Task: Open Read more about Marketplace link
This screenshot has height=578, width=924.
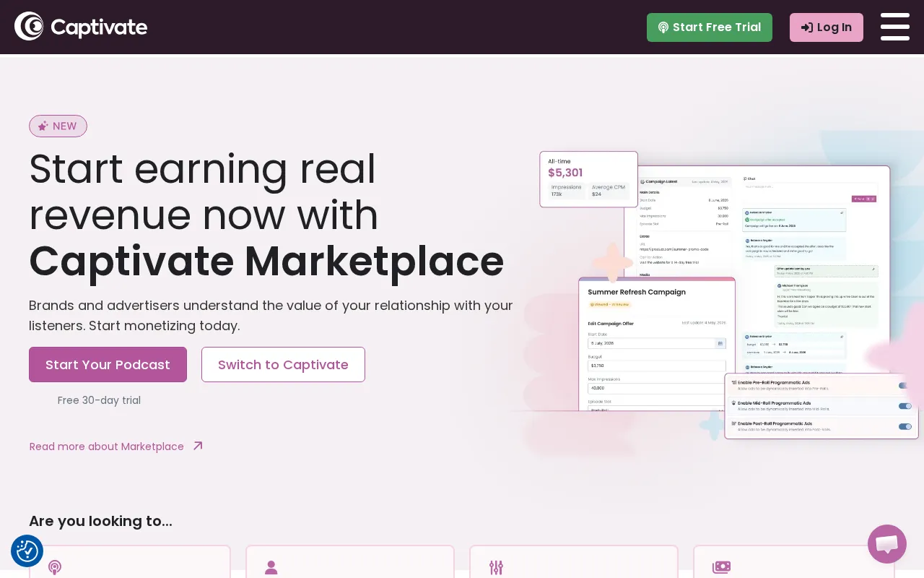Action: pyautogui.click(x=107, y=447)
